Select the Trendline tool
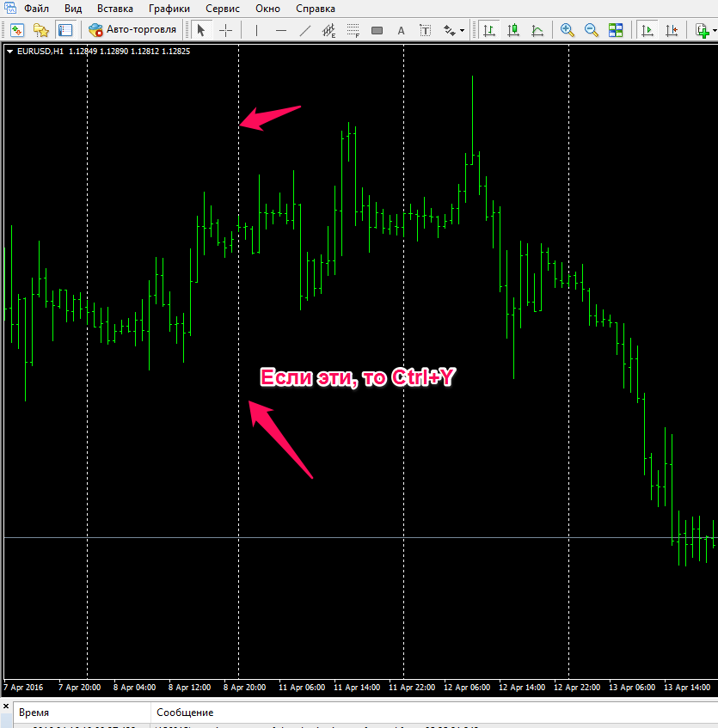This screenshot has height=728, width=718. pyautogui.click(x=305, y=31)
